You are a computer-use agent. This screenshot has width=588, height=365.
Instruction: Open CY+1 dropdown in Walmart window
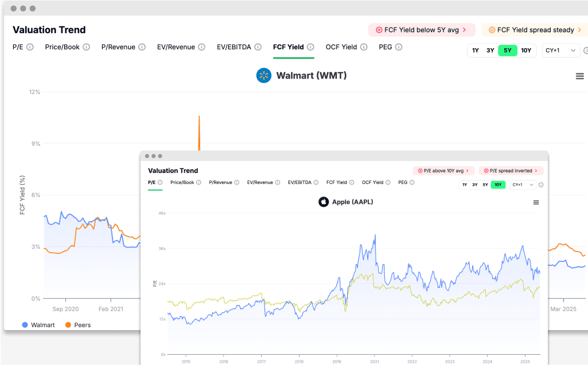point(561,50)
